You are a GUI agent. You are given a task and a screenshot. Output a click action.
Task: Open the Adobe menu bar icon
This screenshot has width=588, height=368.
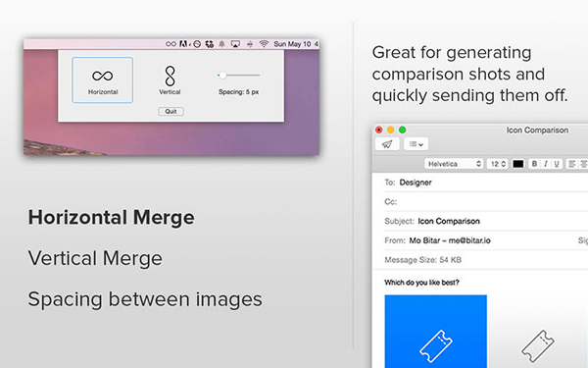pos(183,44)
